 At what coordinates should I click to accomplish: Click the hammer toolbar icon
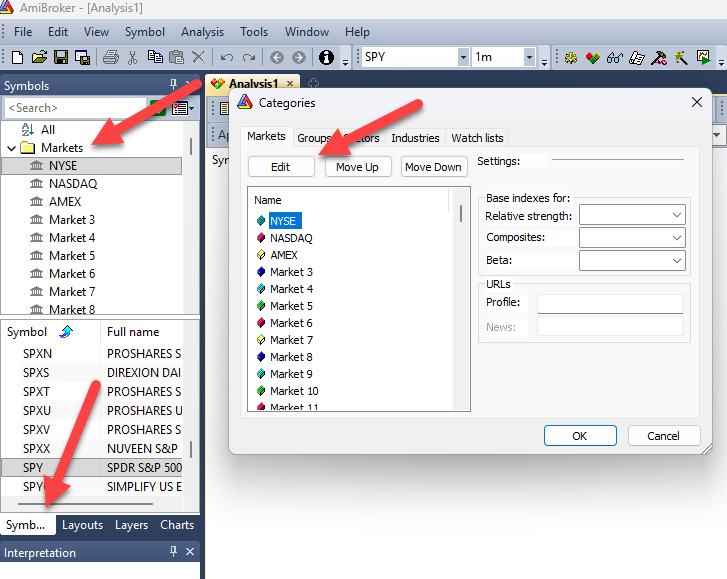coord(659,58)
